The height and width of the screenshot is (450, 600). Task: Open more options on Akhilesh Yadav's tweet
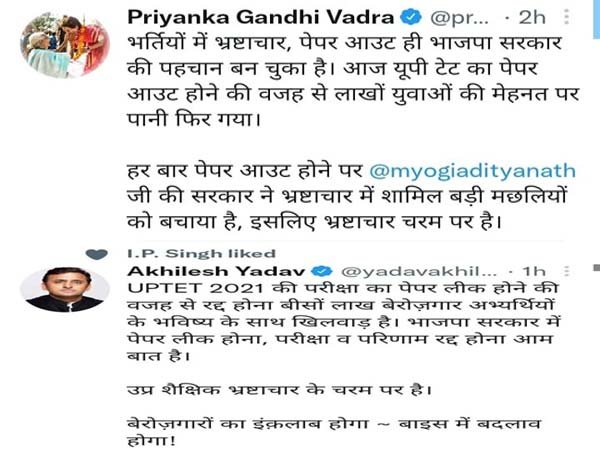click(x=567, y=271)
